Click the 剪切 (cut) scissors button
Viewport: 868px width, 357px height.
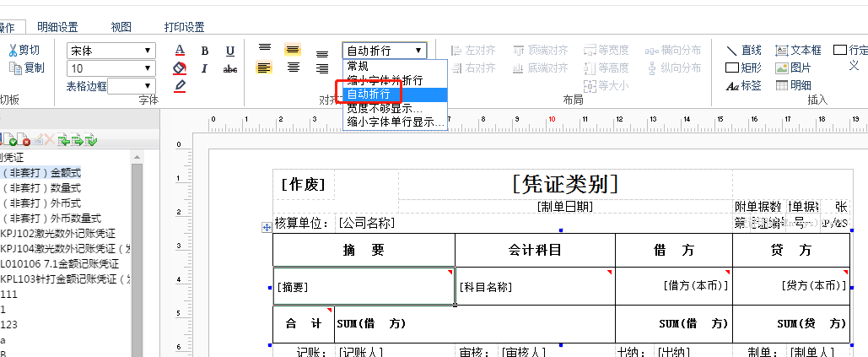click(24, 51)
